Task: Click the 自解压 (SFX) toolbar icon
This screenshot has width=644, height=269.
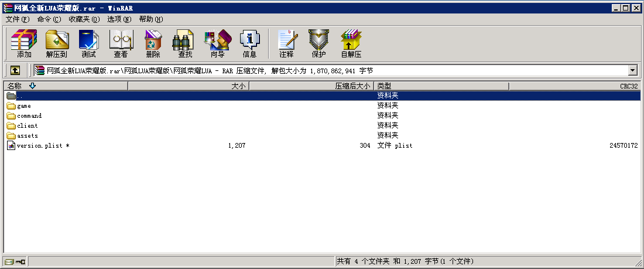Action: (x=351, y=43)
